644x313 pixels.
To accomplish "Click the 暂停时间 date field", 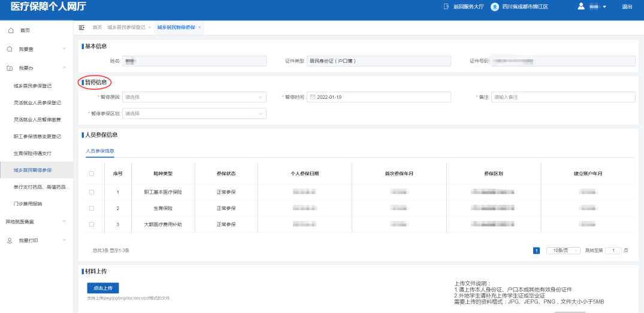I will 379,97.
